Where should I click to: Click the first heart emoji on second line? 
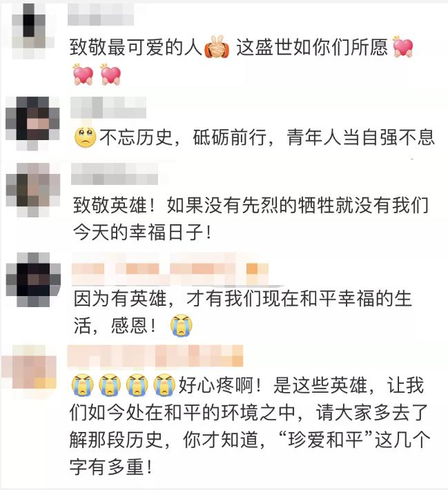83,75
